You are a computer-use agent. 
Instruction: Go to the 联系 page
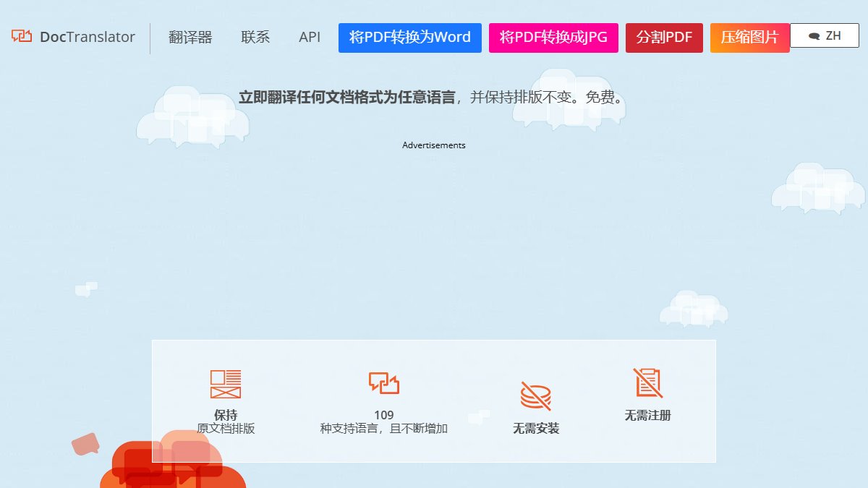click(x=255, y=38)
